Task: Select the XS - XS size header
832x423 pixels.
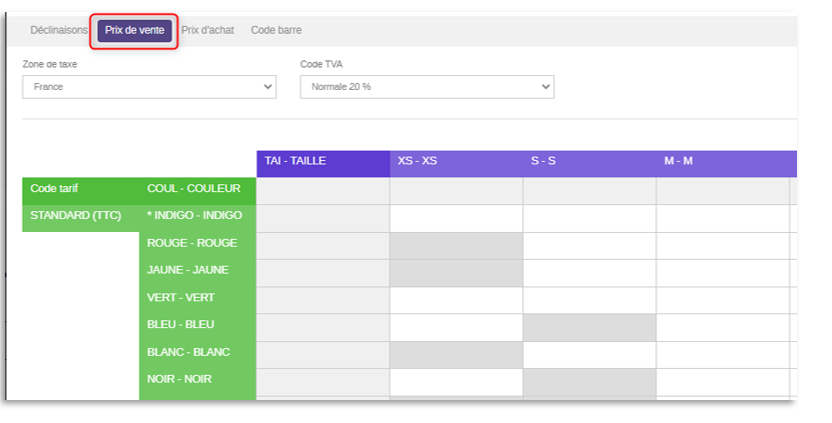Action: [456, 163]
